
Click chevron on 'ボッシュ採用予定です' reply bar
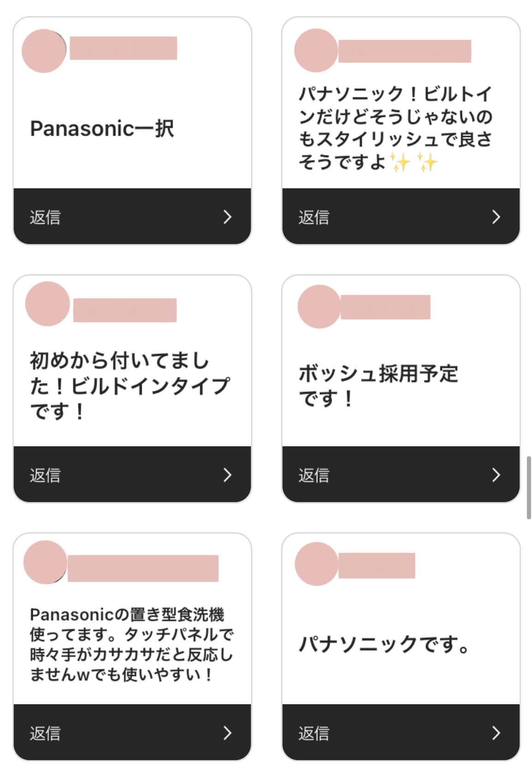pos(496,474)
